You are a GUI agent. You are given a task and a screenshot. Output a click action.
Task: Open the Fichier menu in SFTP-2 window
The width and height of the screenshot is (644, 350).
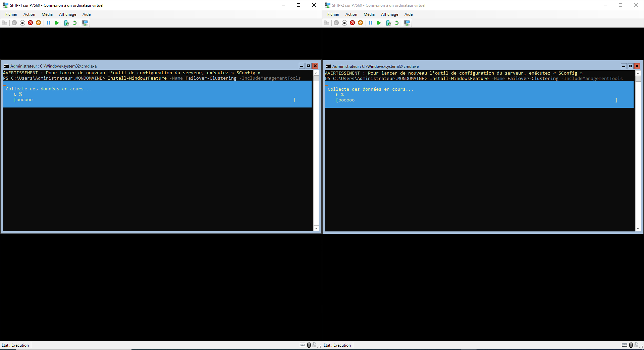tap(333, 14)
